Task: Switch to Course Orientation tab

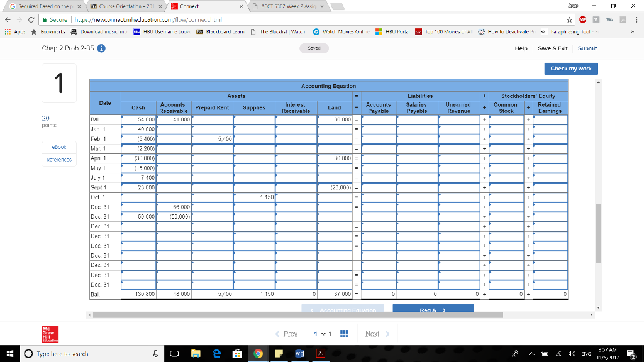Action: click(x=126, y=6)
